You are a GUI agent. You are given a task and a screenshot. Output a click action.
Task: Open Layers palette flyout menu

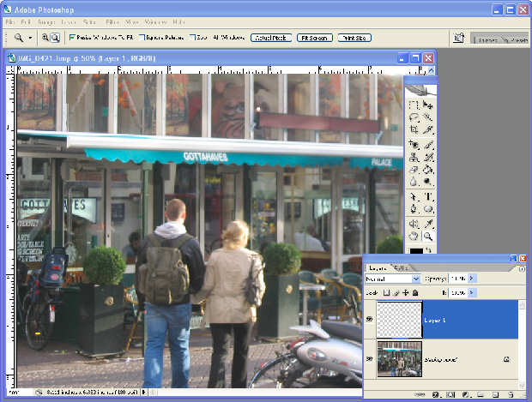click(x=522, y=268)
